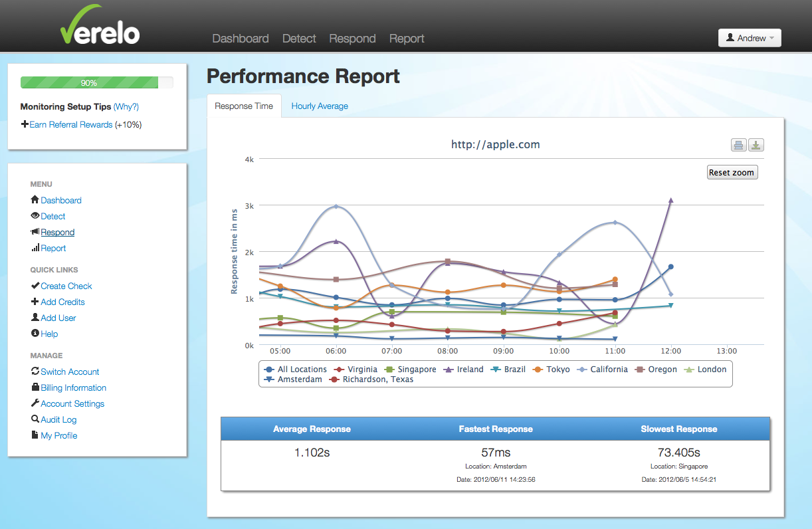Click the home icon beside Dashboard
Screen dimensions: 812x529
(x=35, y=200)
